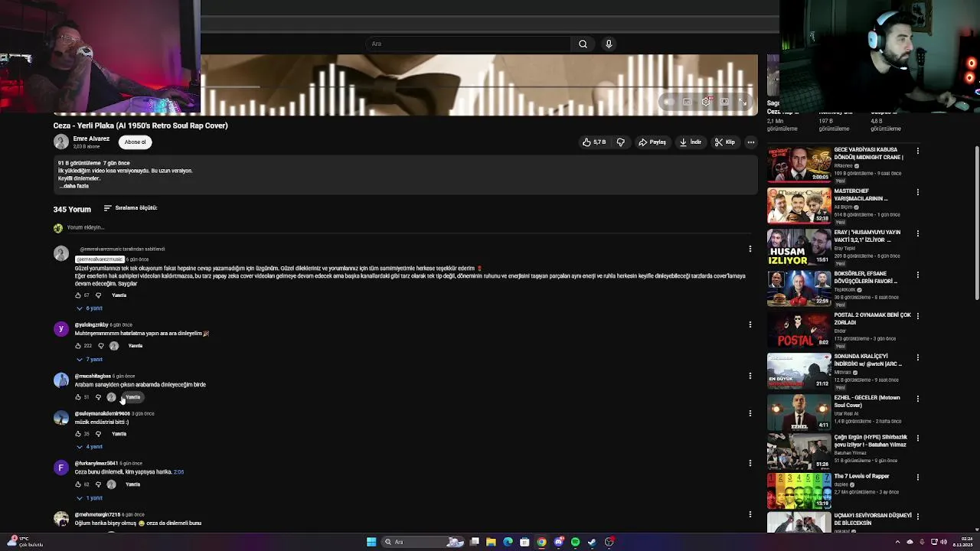
Task: Open Emre Alvarez channel name link
Action: pos(91,139)
